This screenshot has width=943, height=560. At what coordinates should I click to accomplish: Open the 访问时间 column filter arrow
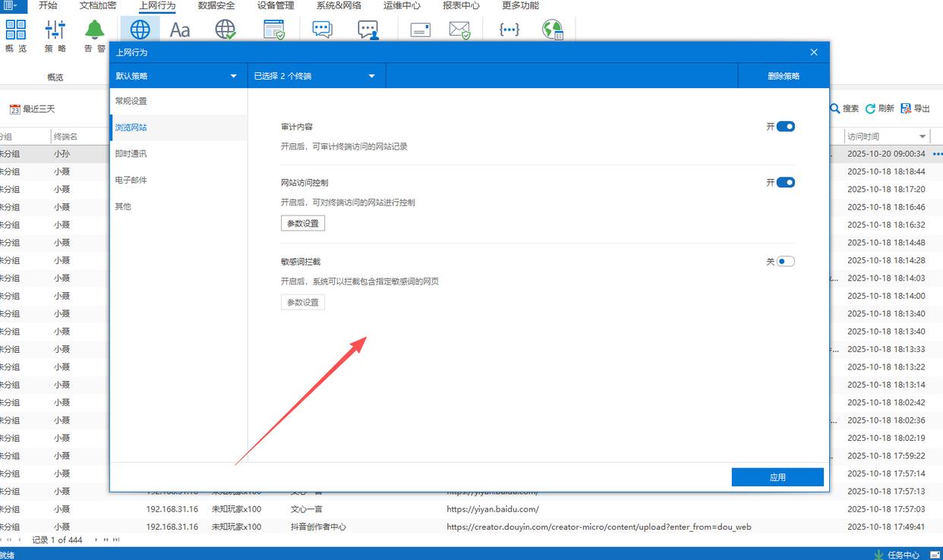pyautogui.click(x=922, y=137)
